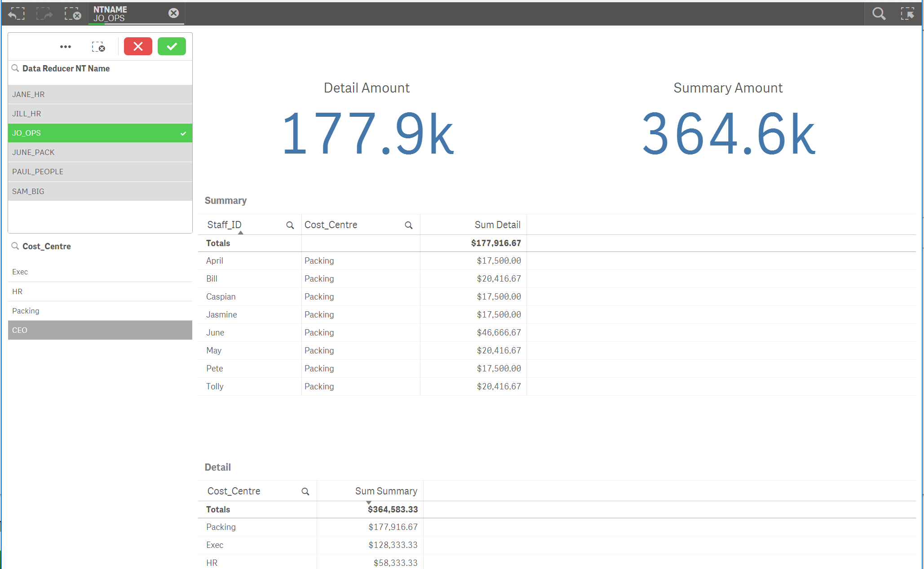
Task: Click the Summary Amount KPI 364.6k
Action: 728,134
